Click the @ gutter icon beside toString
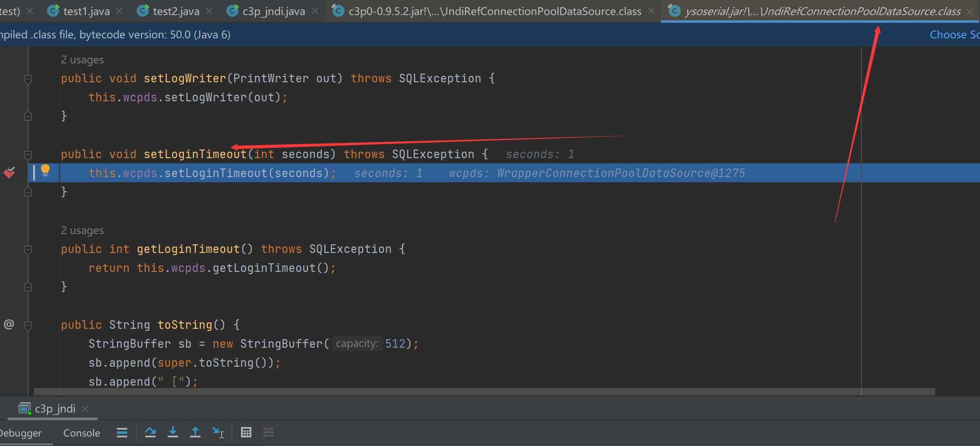 click(9, 324)
